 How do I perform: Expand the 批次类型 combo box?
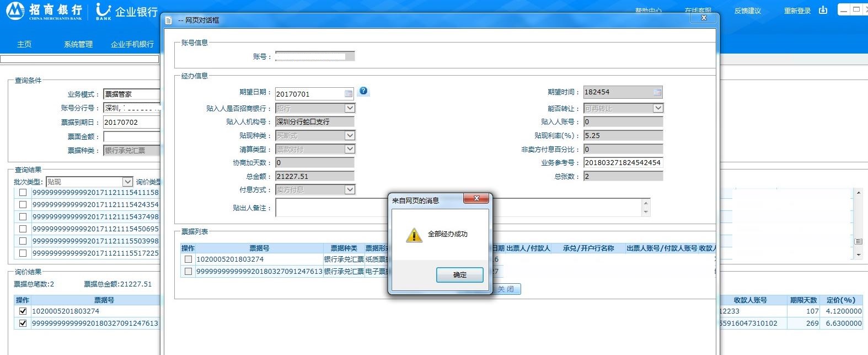click(127, 182)
